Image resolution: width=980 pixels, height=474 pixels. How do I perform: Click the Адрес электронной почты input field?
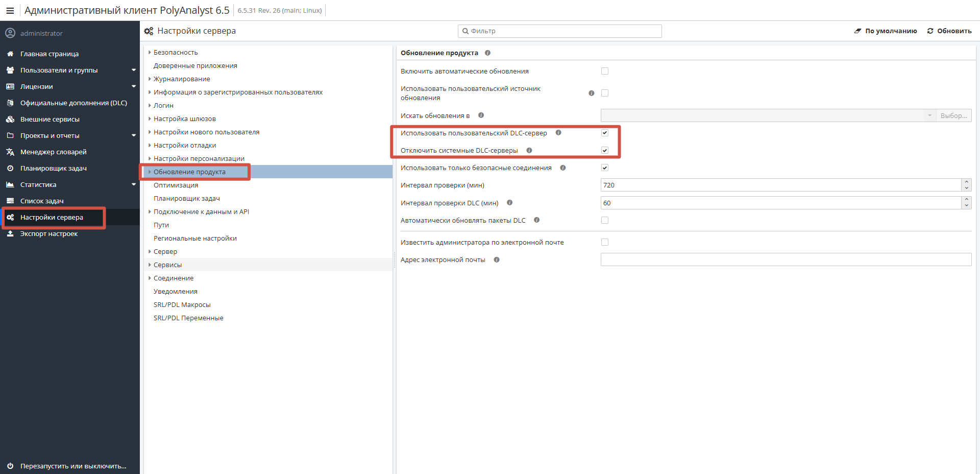click(x=786, y=259)
